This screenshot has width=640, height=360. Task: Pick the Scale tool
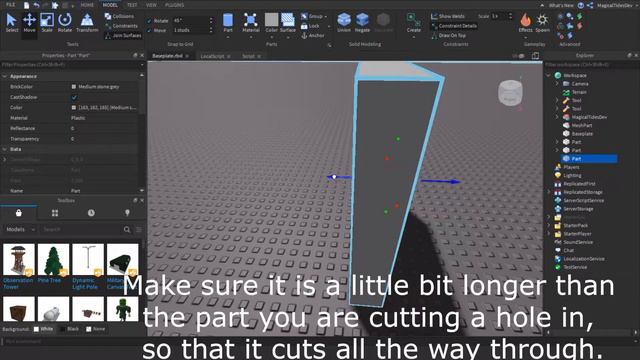[x=47, y=23]
